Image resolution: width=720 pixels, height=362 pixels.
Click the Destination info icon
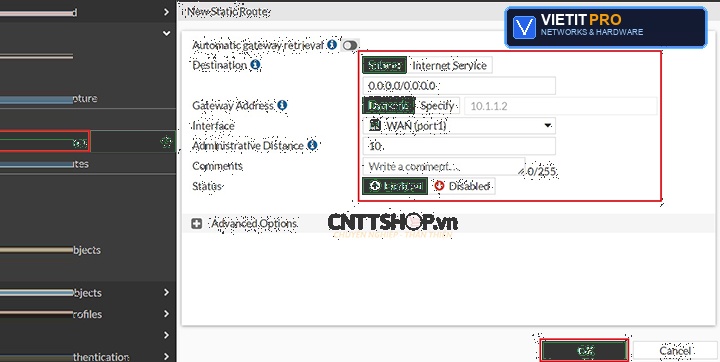[255, 65]
